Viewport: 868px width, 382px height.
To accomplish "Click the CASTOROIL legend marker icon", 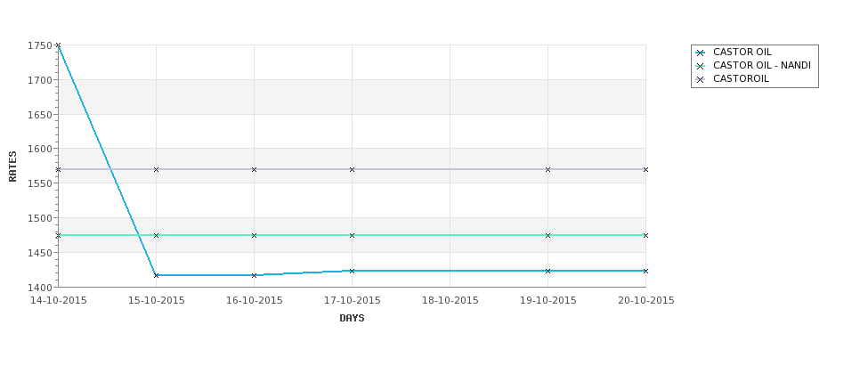I will click(701, 80).
